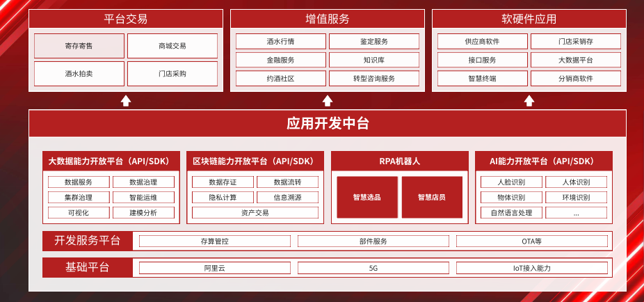Click the 应用开发中台 banner
Screen dimensions: 644x302
[328, 123]
